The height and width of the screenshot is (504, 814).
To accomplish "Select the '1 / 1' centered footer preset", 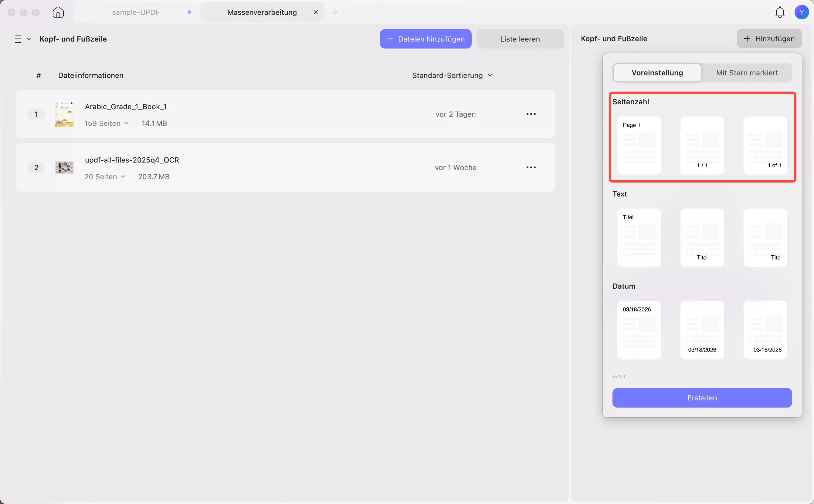I will coord(702,145).
